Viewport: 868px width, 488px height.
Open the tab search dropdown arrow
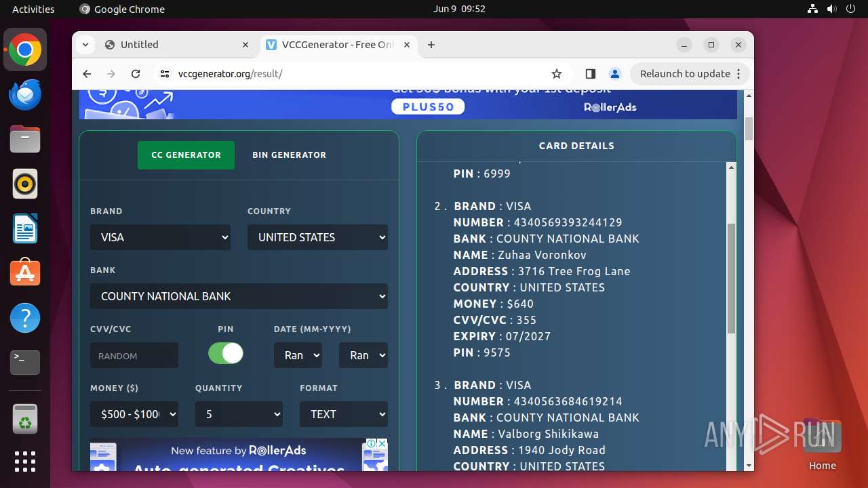pos(85,45)
